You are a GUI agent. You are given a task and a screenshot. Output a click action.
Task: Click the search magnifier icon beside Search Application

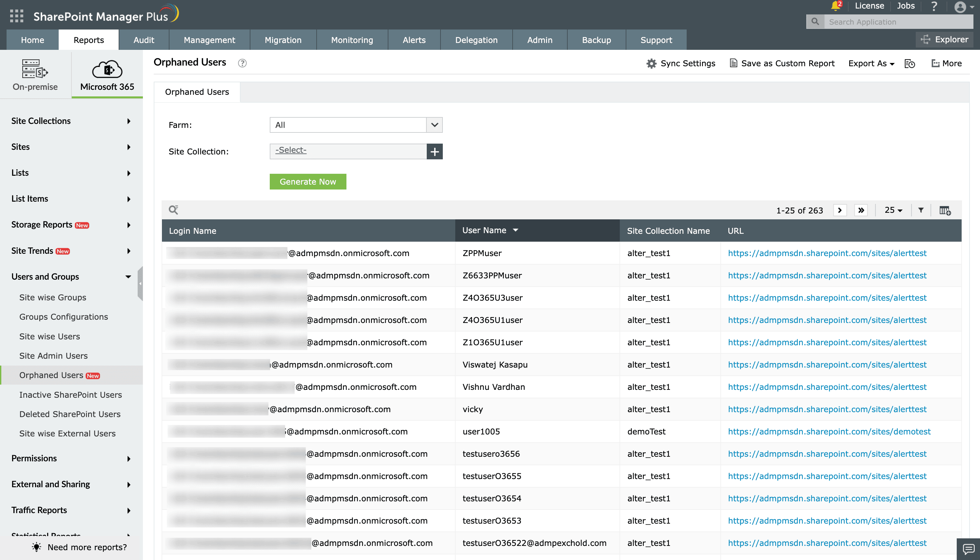(815, 22)
